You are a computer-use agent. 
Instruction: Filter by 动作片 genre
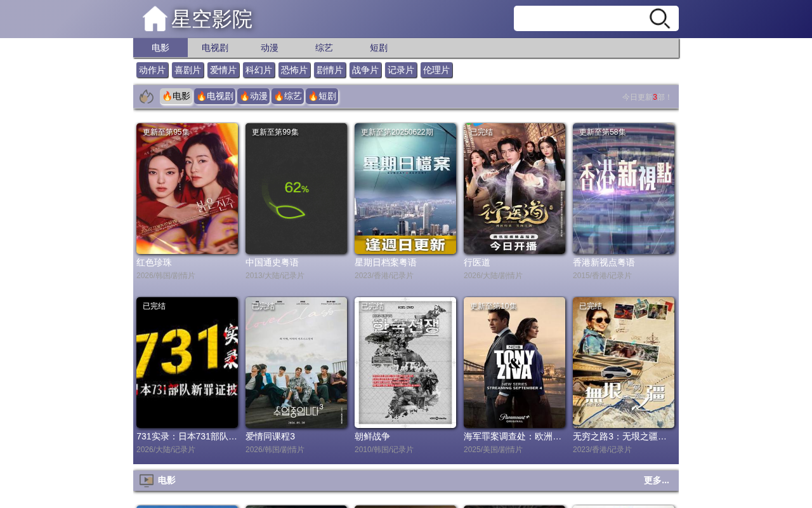(152, 70)
